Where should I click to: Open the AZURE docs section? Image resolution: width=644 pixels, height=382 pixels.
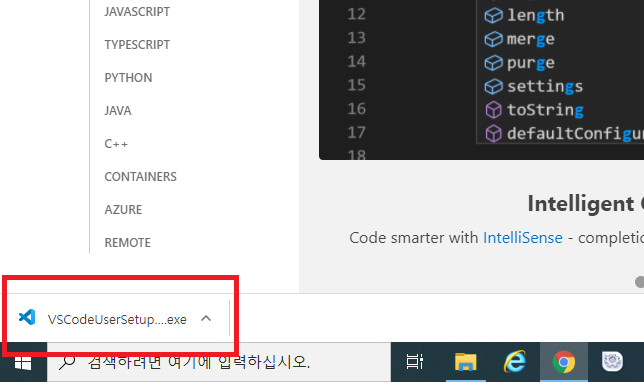pyautogui.click(x=123, y=210)
